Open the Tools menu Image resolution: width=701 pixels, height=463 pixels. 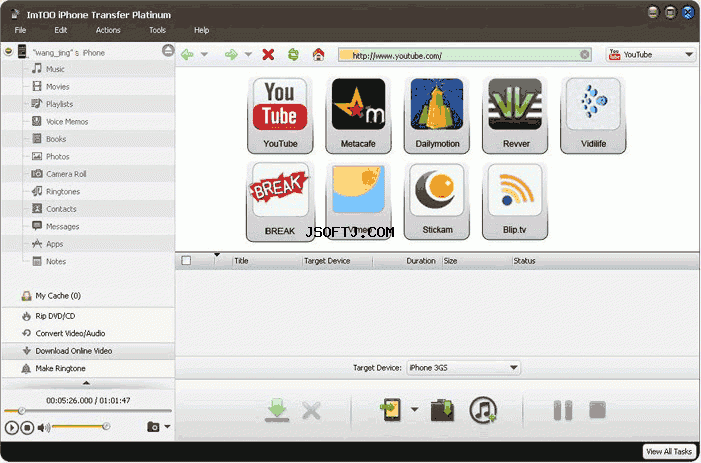(x=157, y=30)
